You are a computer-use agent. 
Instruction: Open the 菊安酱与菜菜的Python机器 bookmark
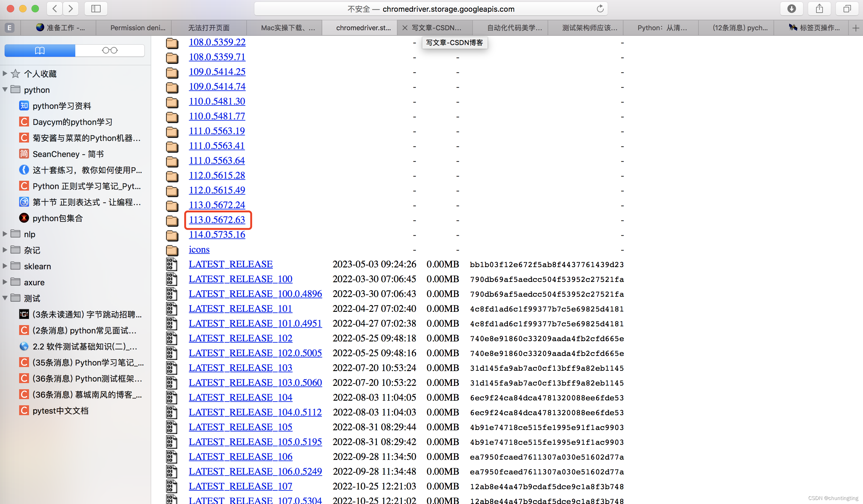pos(79,138)
